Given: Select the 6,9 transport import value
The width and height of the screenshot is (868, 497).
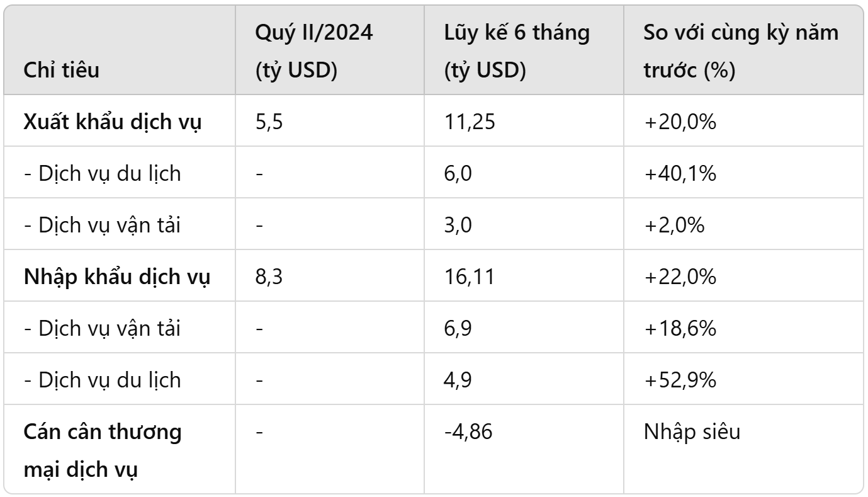Looking at the screenshot, I should pos(458,328).
